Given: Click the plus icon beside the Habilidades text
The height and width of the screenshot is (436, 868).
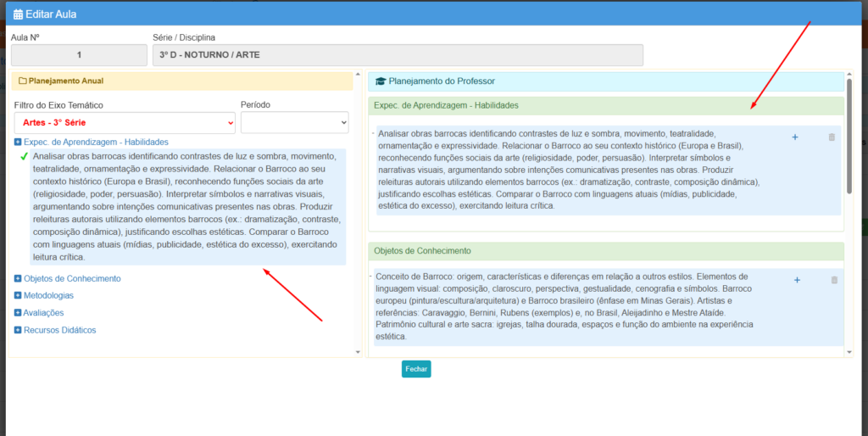Looking at the screenshot, I should coord(795,137).
